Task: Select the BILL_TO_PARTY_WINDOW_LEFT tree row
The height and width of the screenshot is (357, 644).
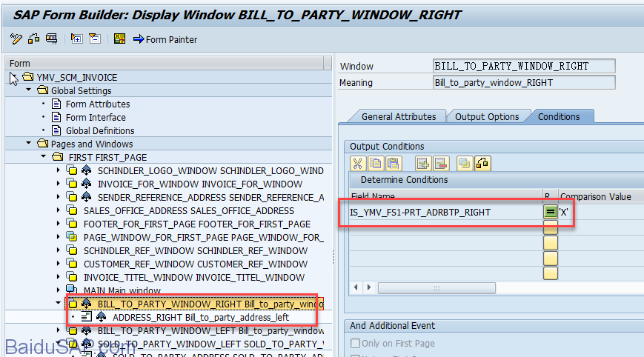Action: pyautogui.click(x=210, y=330)
